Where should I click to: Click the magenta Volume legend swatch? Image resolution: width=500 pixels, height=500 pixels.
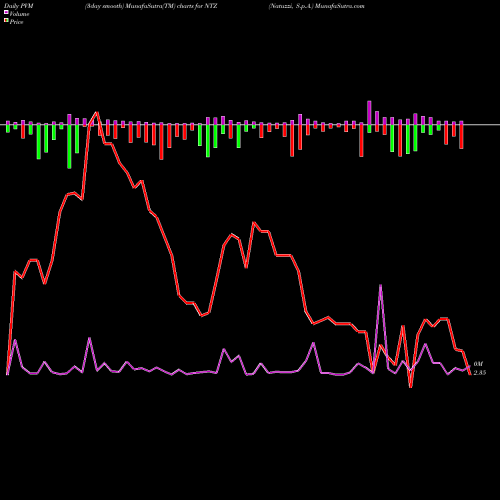tap(6, 13)
